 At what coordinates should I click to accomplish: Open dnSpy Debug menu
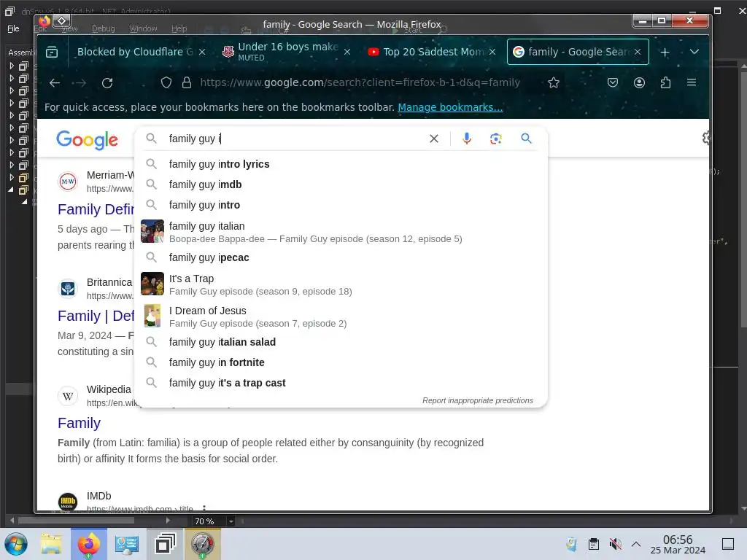(x=104, y=28)
